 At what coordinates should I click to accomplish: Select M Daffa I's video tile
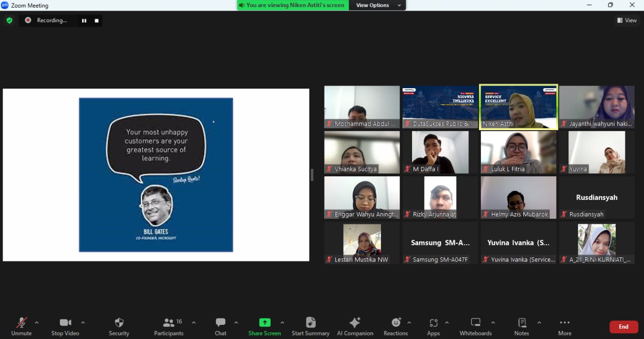[440, 153]
